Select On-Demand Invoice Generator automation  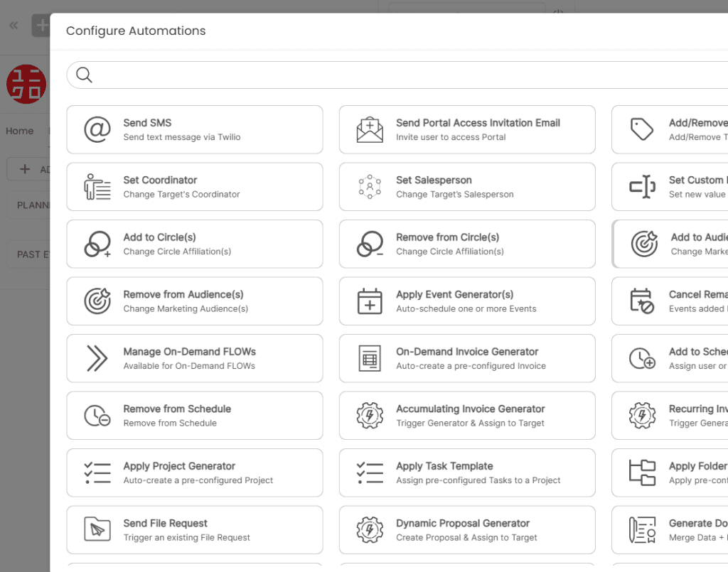coord(467,358)
